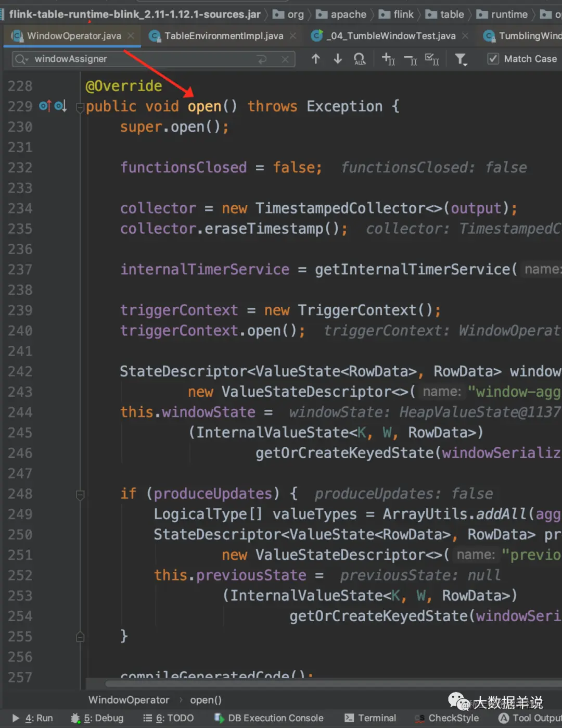562x728 pixels.
Task: Click the Find All occurrences icon
Action: [360, 59]
